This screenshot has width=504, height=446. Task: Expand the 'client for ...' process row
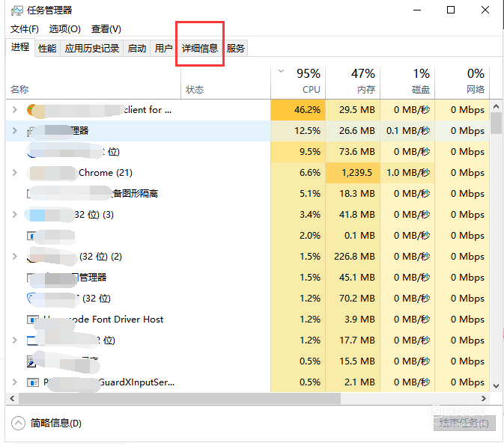click(x=14, y=110)
